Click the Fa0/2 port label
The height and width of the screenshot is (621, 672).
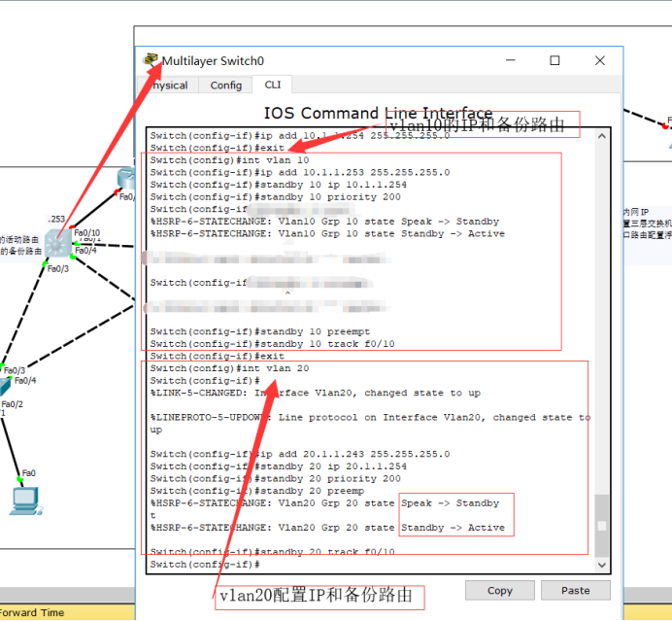pyautogui.click(x=13, y=404)
